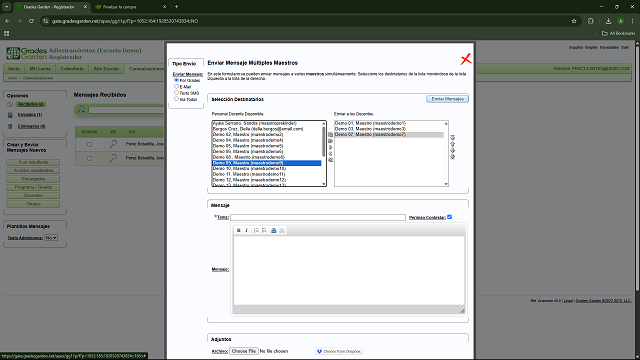640x360 pixels.
Task: Close the dialog with the red X
Action: [466, 59]
